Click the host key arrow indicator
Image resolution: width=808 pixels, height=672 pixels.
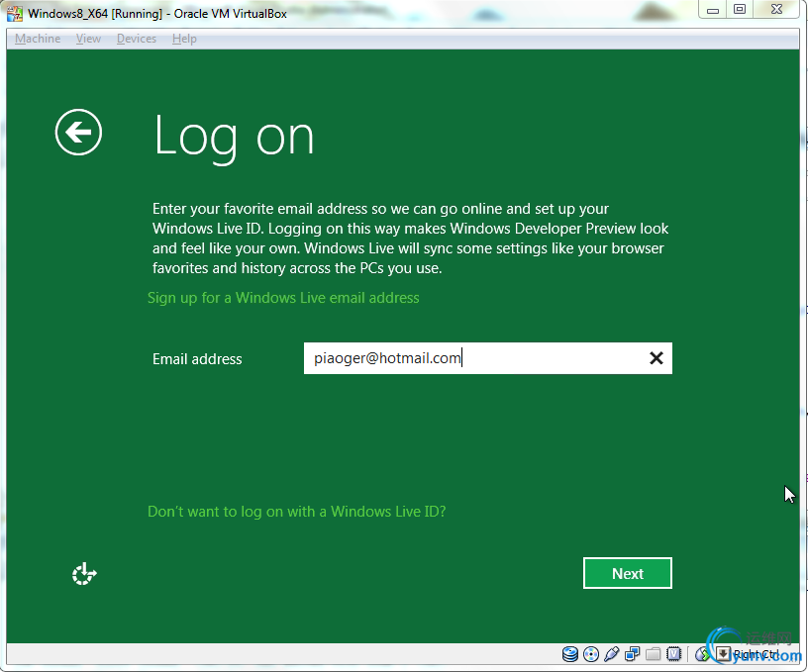click(723, 654)
